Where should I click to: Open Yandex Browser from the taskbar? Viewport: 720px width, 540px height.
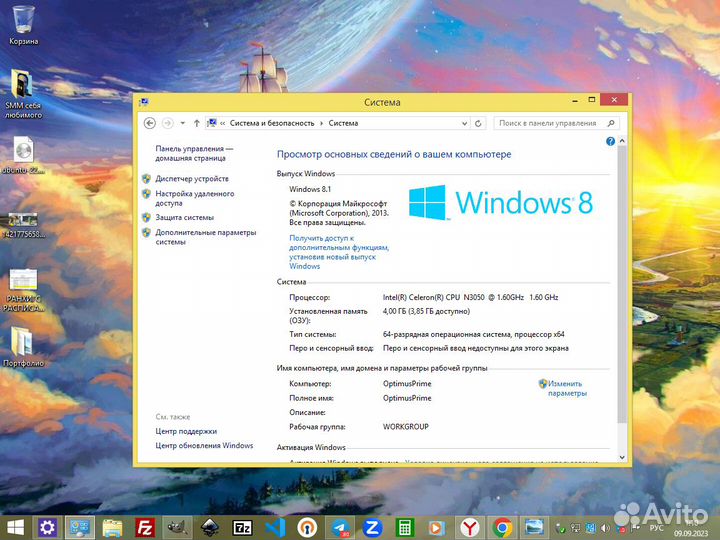coord(470,527)
